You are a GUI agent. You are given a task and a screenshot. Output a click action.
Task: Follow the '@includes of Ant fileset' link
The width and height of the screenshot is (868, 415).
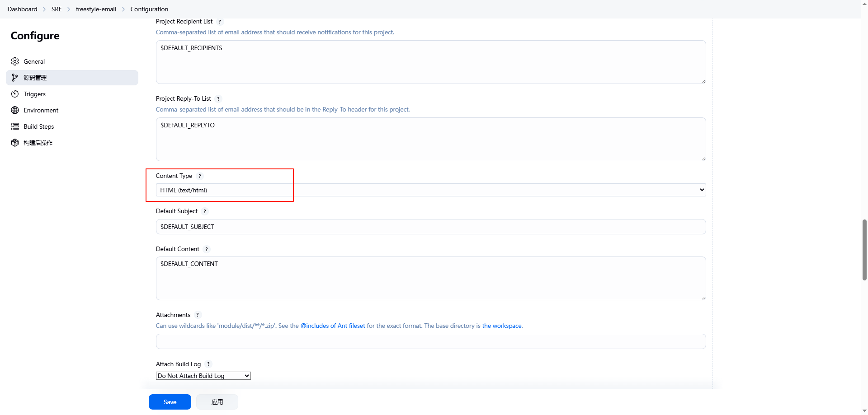coord(333,326)
